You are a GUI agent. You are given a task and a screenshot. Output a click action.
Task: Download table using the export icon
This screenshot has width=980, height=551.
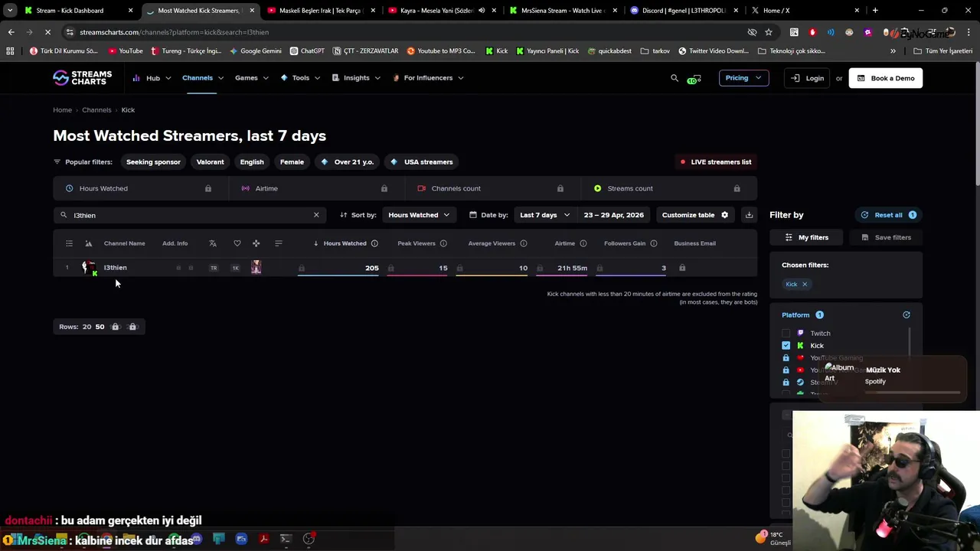tap(749, 215)
